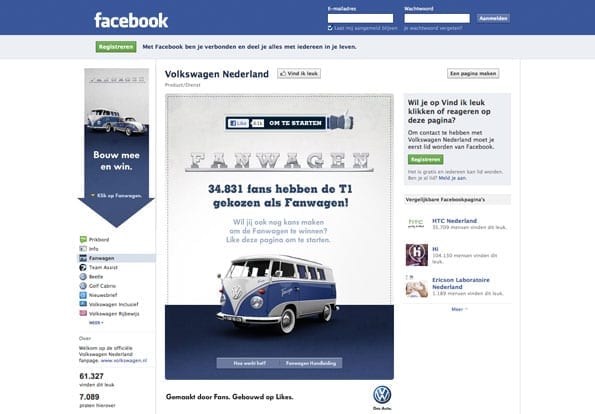
Task: Expand the Meer link under sidebar tabs
Action: (96, 323)
